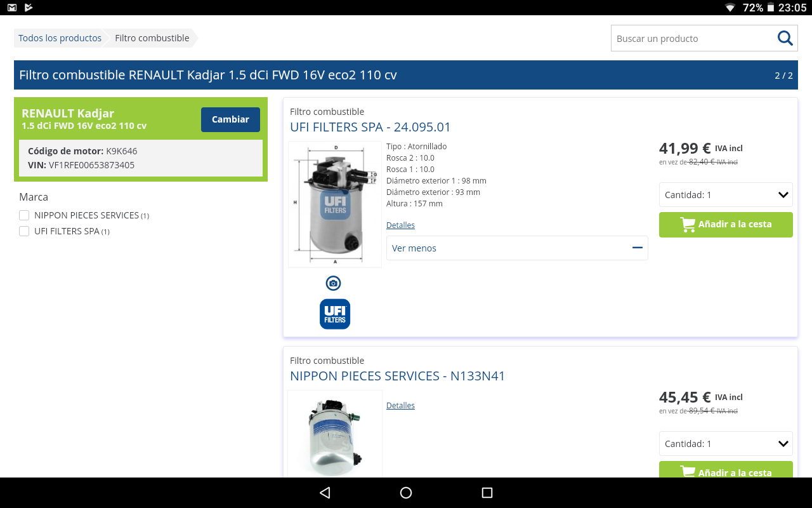This screenshot has height=508, width=812.
Task: Click the Tipo : Atornillado specification
Action: [x=417, y=147]
